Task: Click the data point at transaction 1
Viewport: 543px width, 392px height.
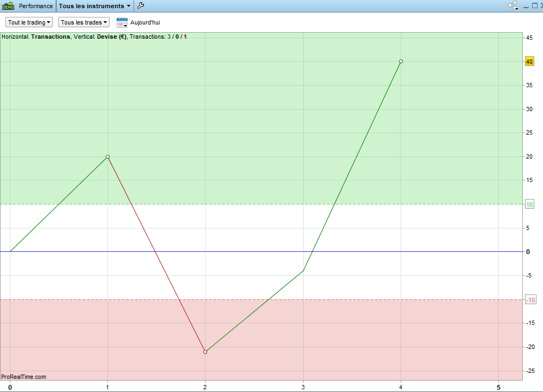Action: (108, 157)
